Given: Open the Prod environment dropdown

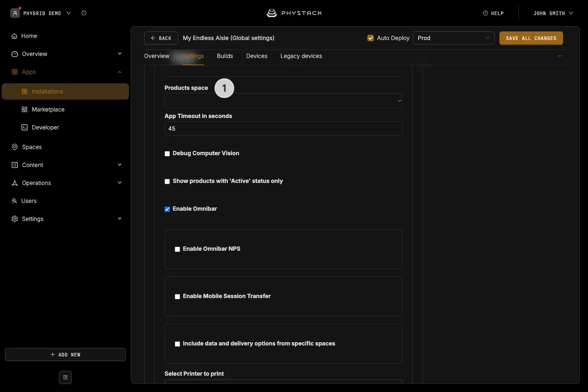Looking at the screenshot, I should (x=454, y=38).
